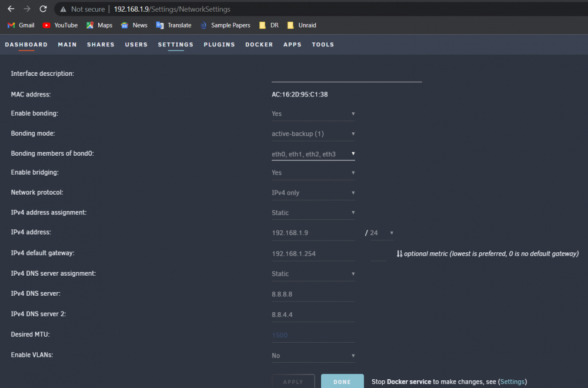588x388 pixels.
Task: Click the Not secure warning icon
Action: 63,9
